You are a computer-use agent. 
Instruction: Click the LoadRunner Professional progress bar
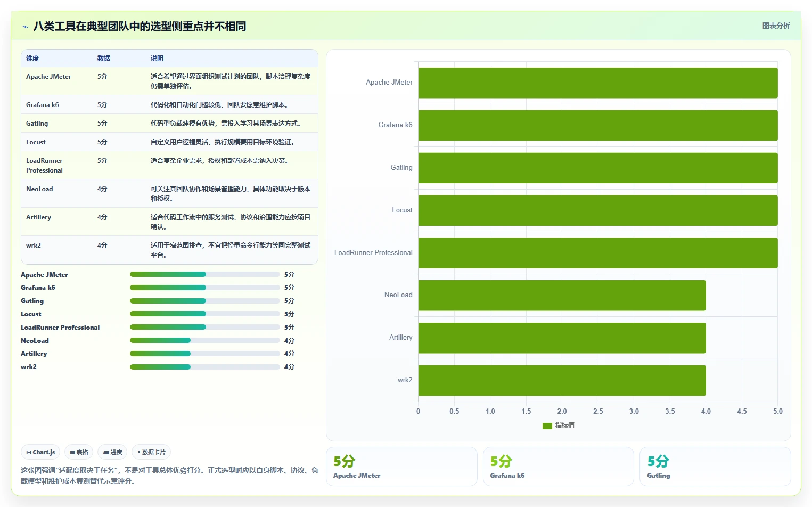click(205, 327)
